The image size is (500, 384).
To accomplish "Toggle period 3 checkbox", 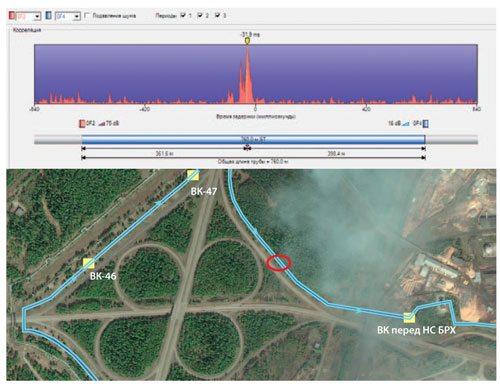I will 217,15.
